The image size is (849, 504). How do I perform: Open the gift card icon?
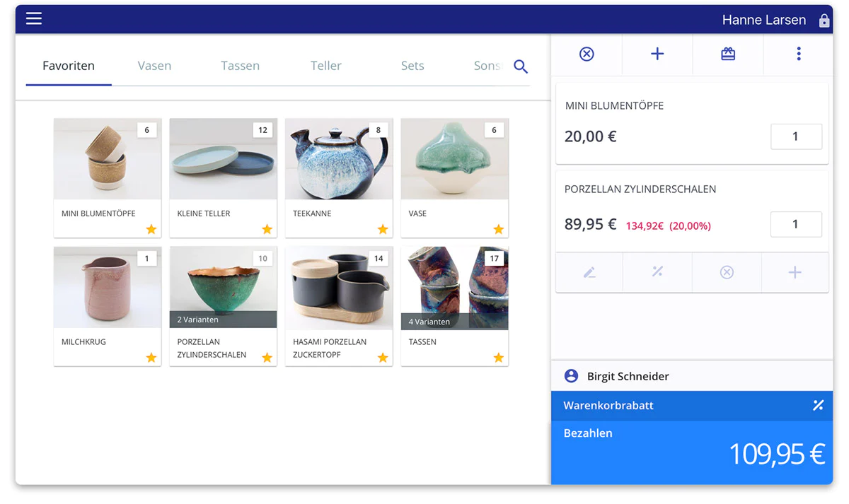click(x=728, y=54)
